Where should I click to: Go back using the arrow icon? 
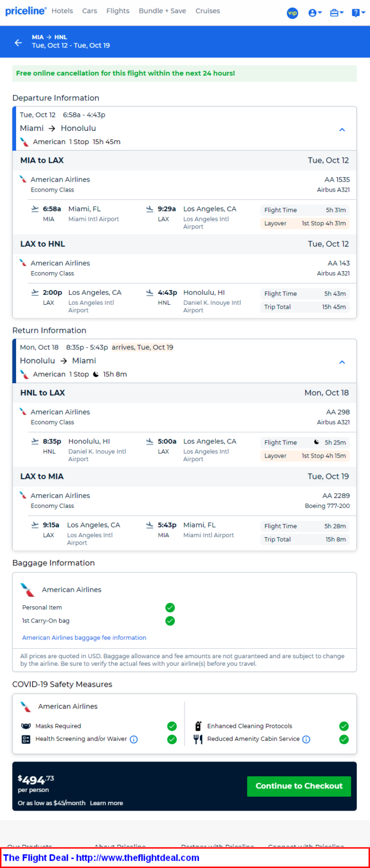(18, 43)
